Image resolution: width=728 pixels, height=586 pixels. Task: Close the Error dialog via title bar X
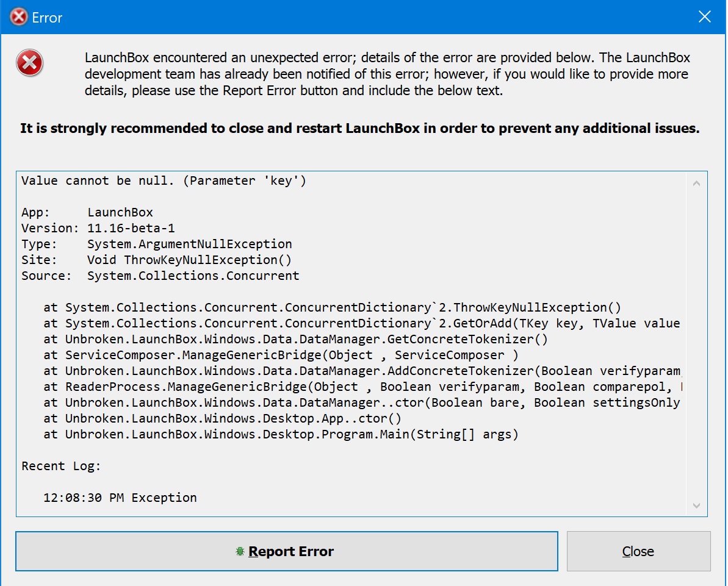(704, 17)
